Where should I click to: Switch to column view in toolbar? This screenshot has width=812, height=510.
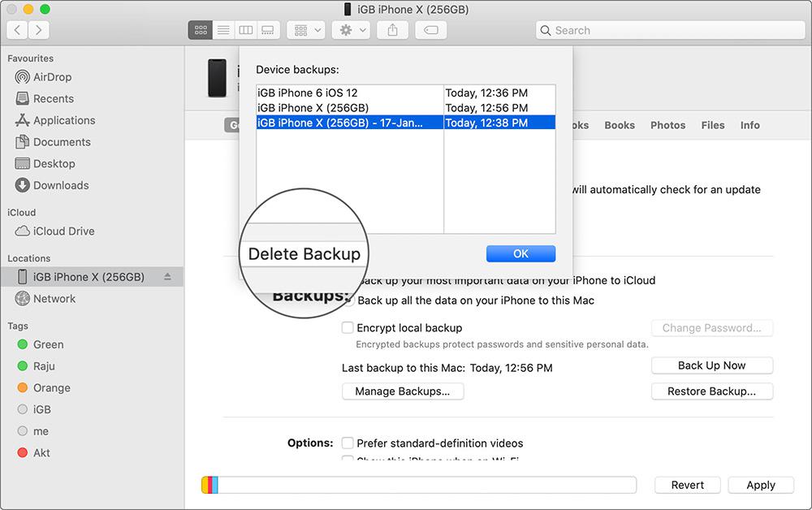pyautogui.click(x=245, y=30)
